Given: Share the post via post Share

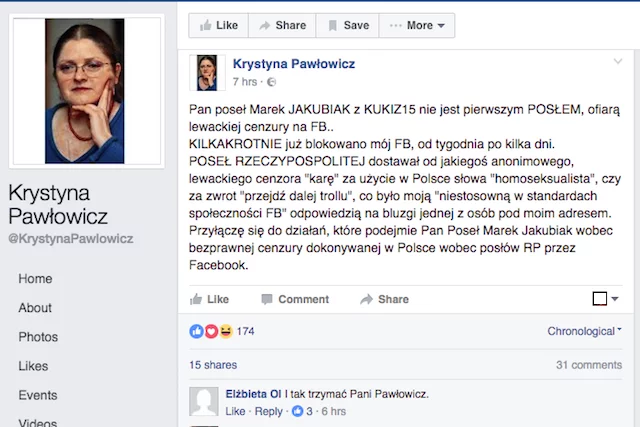Looking at the screenshot, I should [x=384, y=299].
